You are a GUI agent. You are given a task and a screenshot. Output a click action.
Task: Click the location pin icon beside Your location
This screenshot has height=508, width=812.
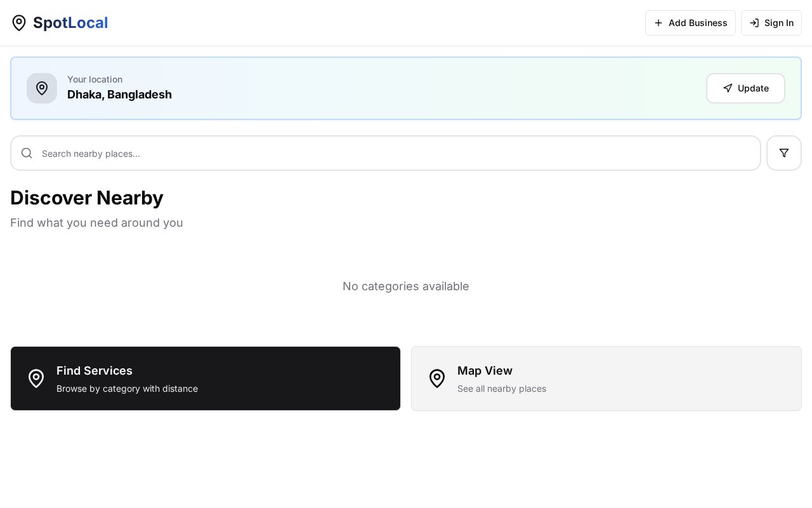pos(42,88)
